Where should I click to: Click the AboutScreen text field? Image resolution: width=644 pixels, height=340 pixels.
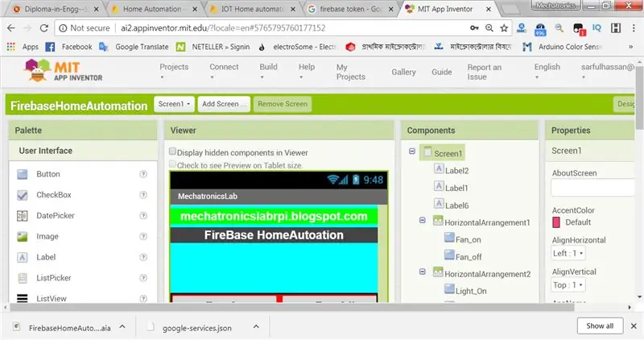593,188
